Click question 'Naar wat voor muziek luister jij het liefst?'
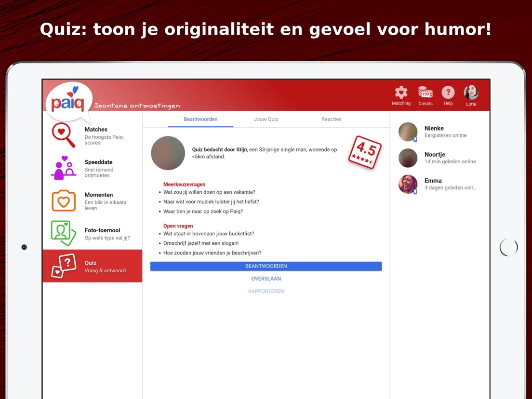 (x=211, y=201)
